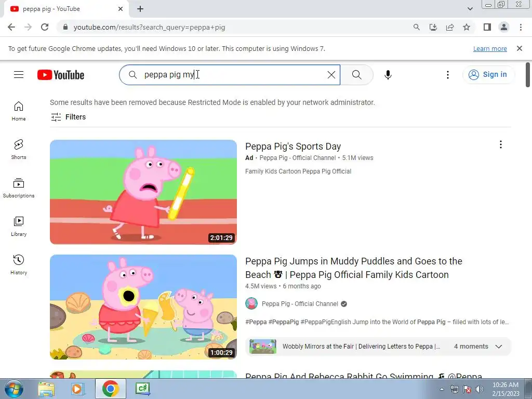
Task: Open Library in the sidebar
Action: click(x=19, y=227)
